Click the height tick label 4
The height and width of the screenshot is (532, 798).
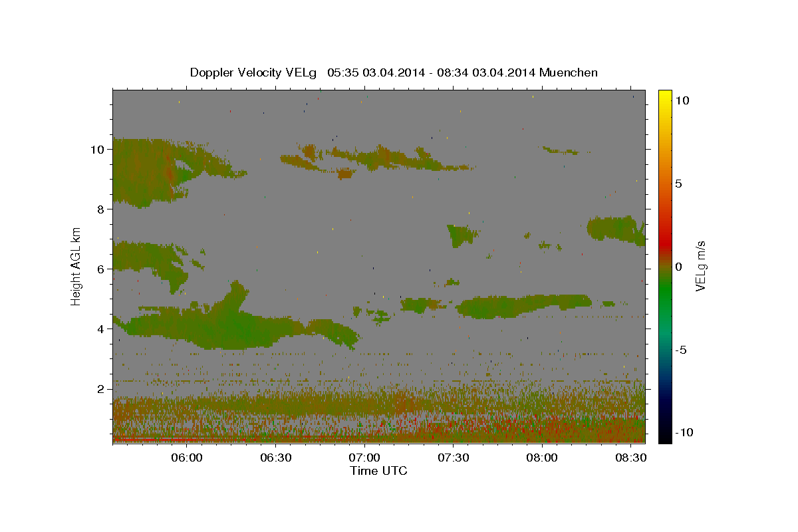(x=100, y=329)
